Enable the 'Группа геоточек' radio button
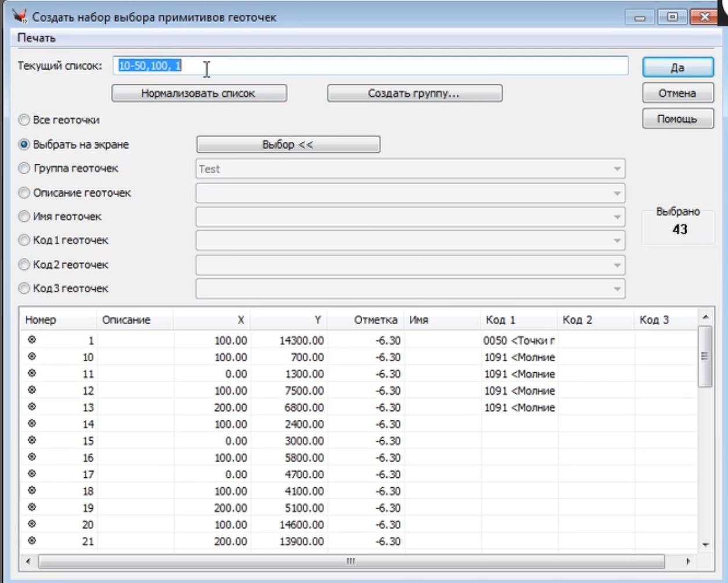This screenshot has height=583, width=728. (24, 168)
